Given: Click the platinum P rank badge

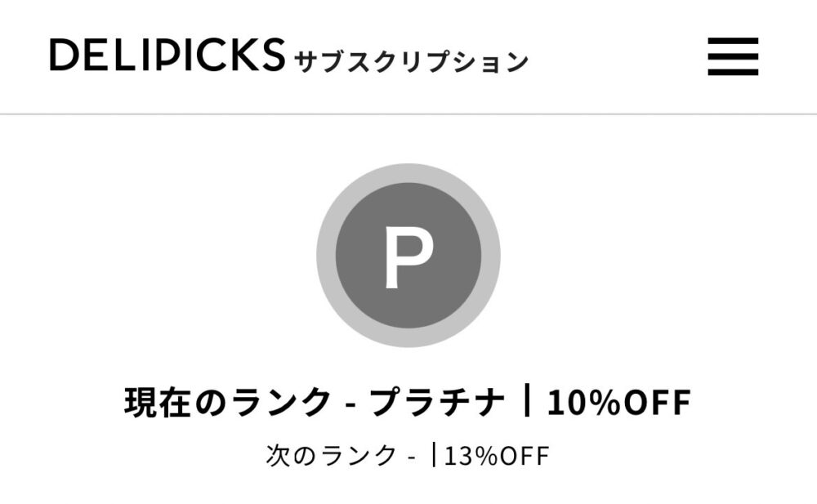Looking at the screenshot, I should [408, 256].
